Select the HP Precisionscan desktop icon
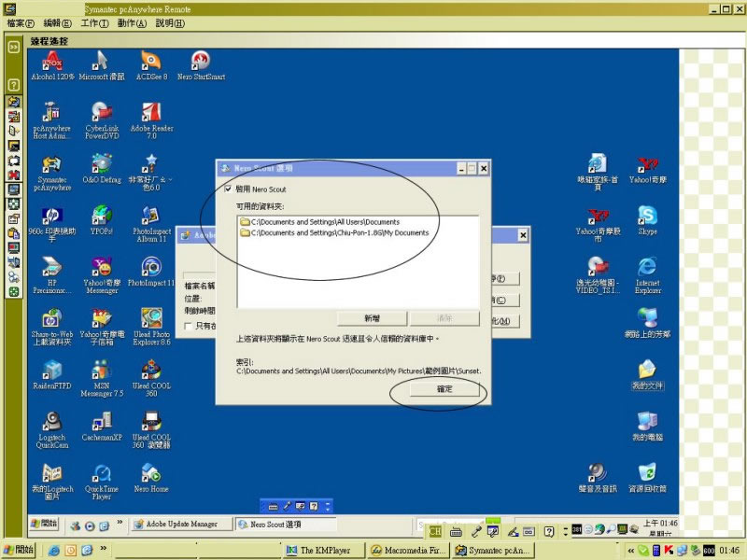This screenshot has height=560, width=747. (x=52, y=274)
